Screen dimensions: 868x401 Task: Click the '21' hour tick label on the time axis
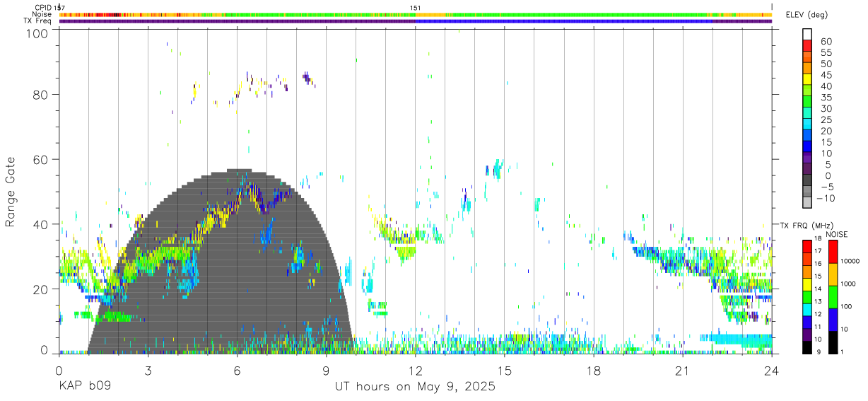pos(683,370)
